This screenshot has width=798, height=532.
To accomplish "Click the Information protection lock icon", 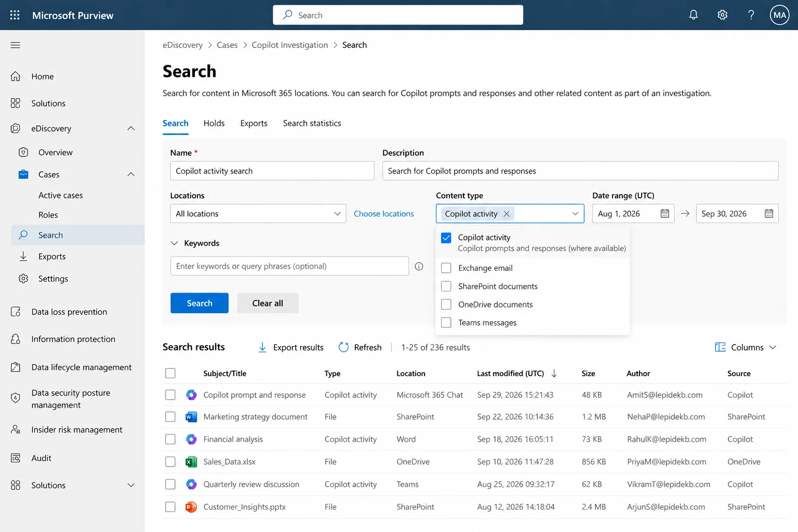I will [16, 339].
